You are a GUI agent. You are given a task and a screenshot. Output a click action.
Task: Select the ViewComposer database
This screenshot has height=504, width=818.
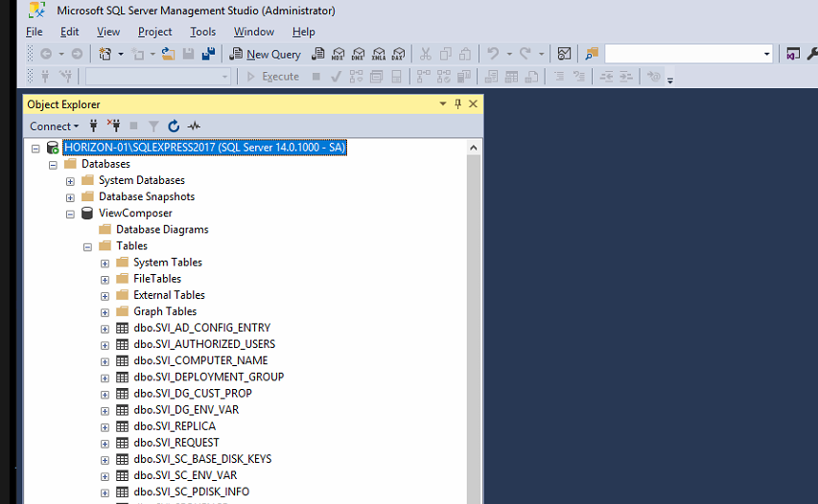(135, 213)
